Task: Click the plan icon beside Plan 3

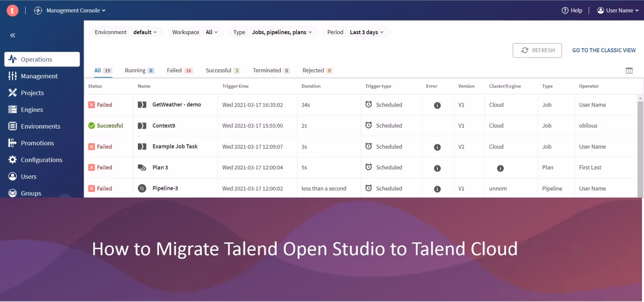Action: click(x=142, y=167)
